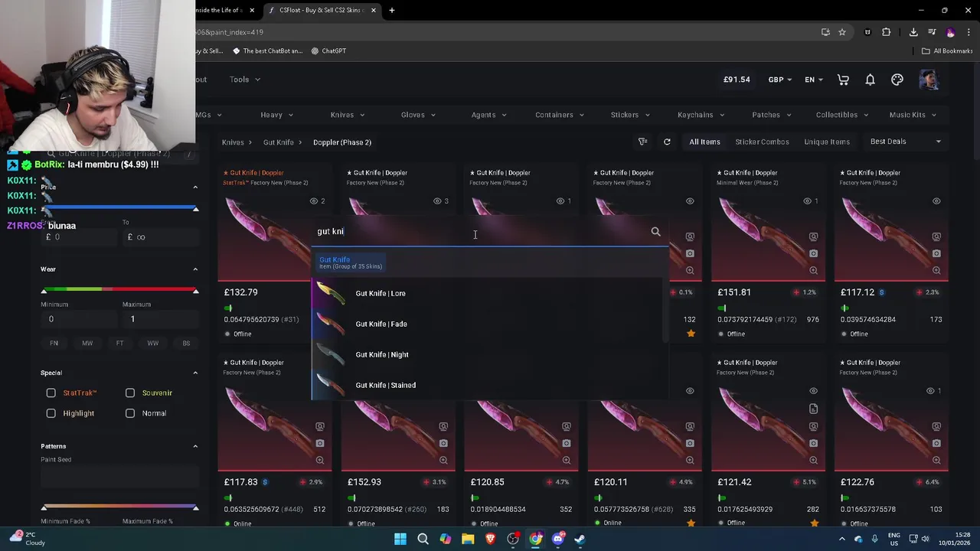Image resolution: width=980 pixels, height=551 pixels.
Task: Open the Keychains menu
Action: [701, 115]
